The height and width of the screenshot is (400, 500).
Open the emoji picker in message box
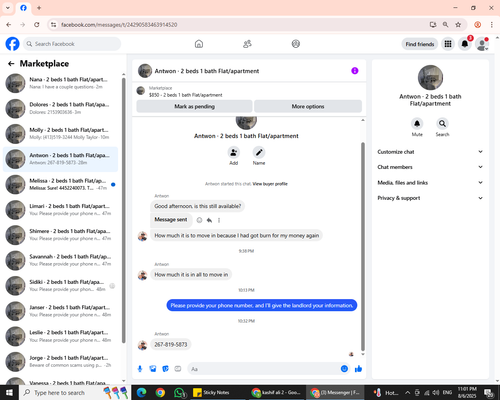(x=344, y=369)
